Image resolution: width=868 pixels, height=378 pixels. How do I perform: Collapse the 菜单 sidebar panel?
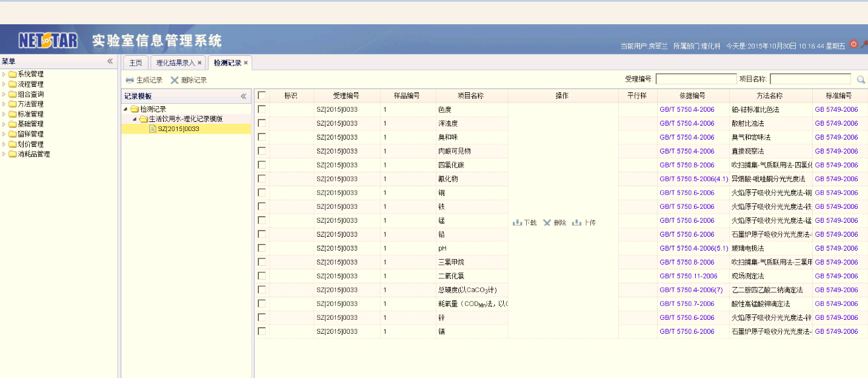pyautogui.click(x=110, y=61)
